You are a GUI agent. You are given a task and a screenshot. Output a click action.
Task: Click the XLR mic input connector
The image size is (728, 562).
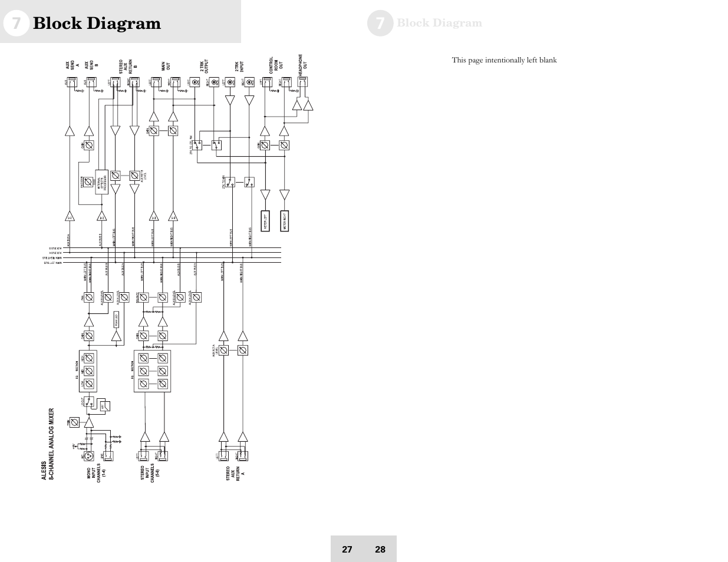(x=90, y=456)
